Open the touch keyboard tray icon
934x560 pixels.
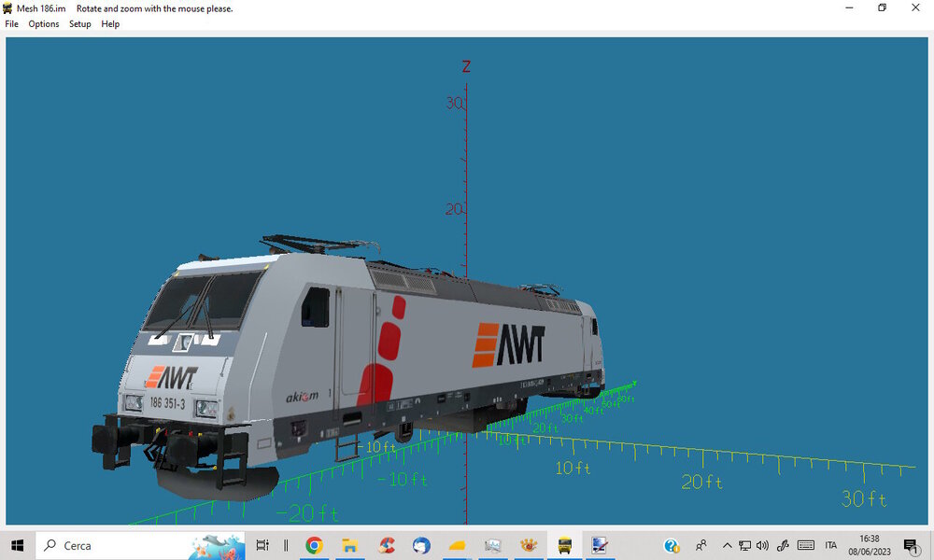805,545
